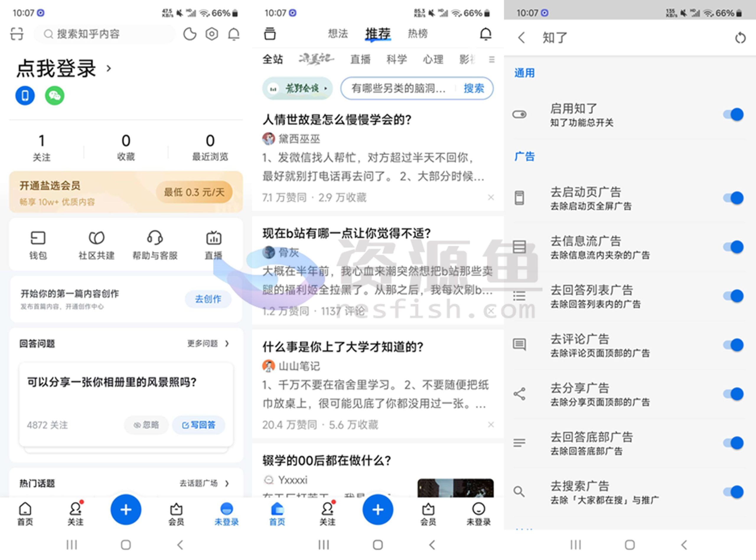Image resolution: width=756 pixels, height=560 pixels.
Task: Select 直播 category tab in feed
Action: pyautogui.click(x=360, y=59)
